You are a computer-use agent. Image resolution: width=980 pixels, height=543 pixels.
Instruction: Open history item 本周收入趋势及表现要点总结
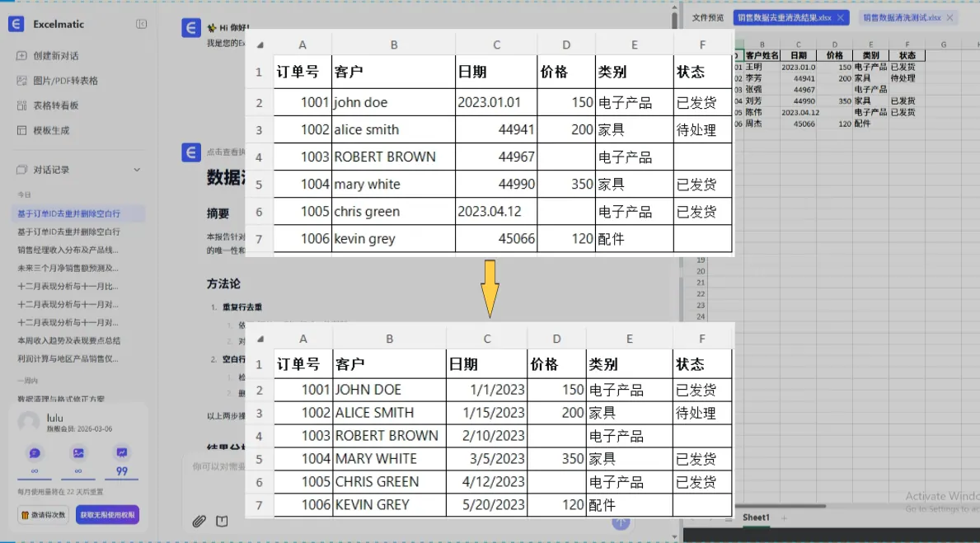pos(69,340)
